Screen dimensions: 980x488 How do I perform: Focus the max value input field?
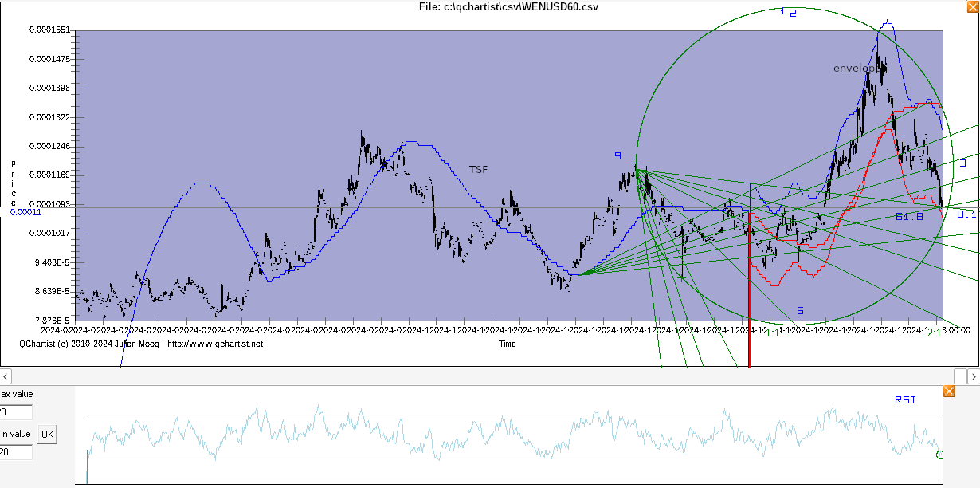16,412
